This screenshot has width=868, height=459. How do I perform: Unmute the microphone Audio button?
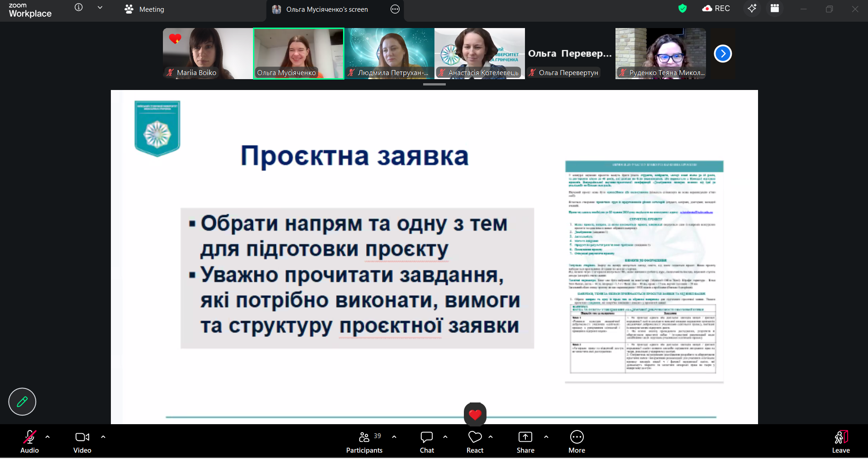coord(29,442)
